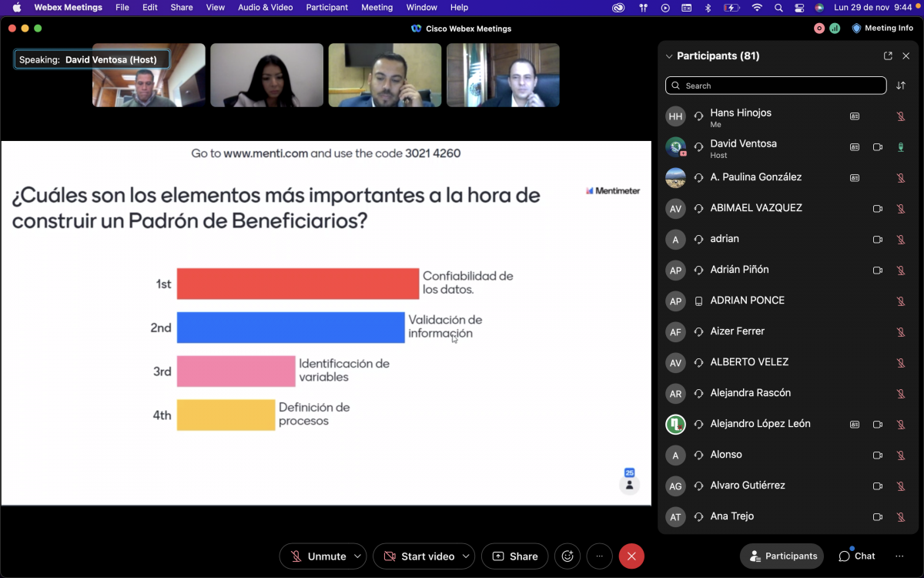Click the camera icon beside Ana Trejo
This screenshot has height=578, width=924.
tap(877, 517)
